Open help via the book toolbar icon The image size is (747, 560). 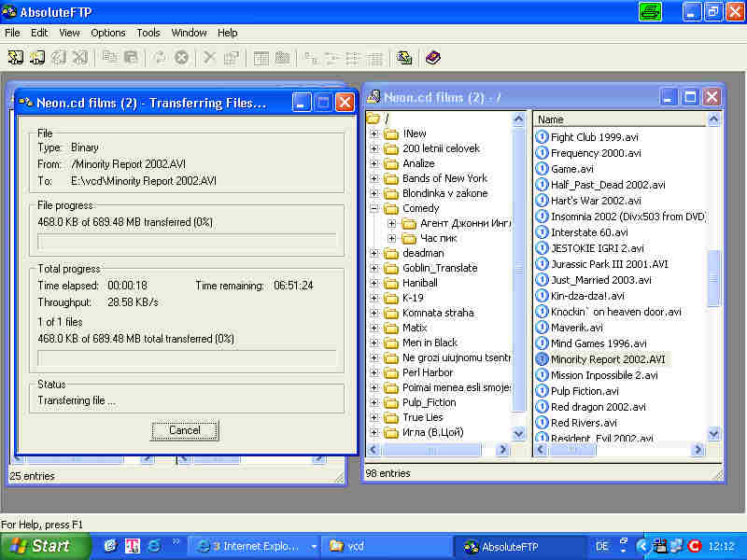[x=432, y=58]
